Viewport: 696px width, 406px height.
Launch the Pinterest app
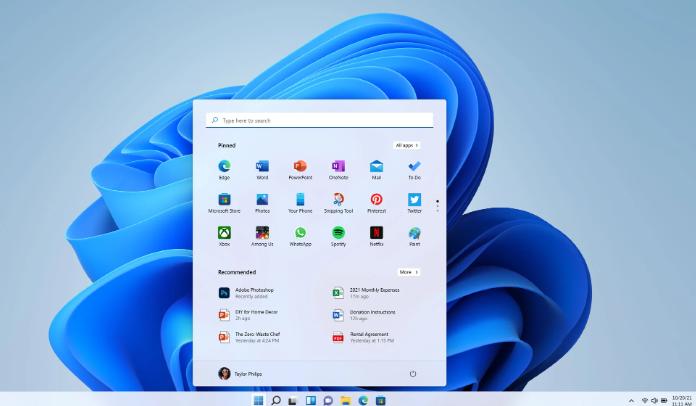click(x=376, y=203)
